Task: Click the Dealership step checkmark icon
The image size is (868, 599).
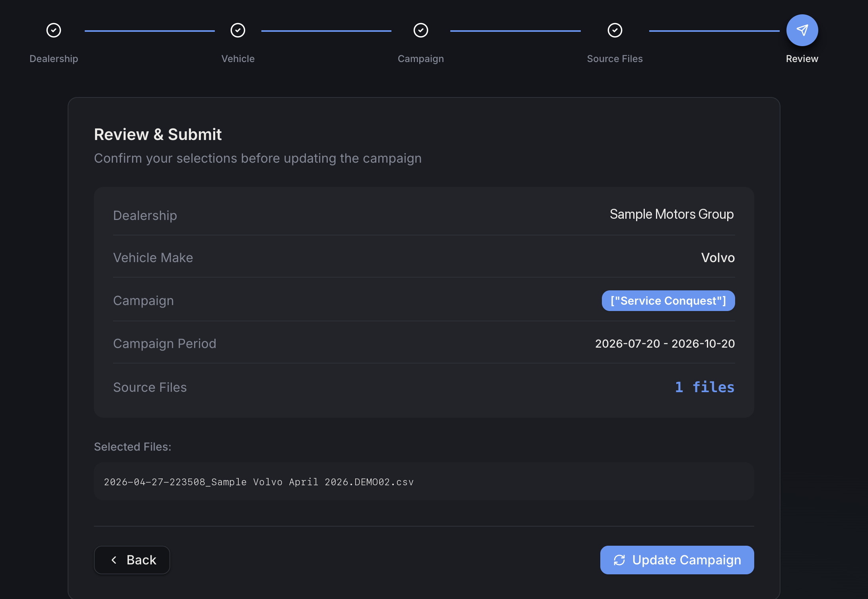Action: point(54,30)
